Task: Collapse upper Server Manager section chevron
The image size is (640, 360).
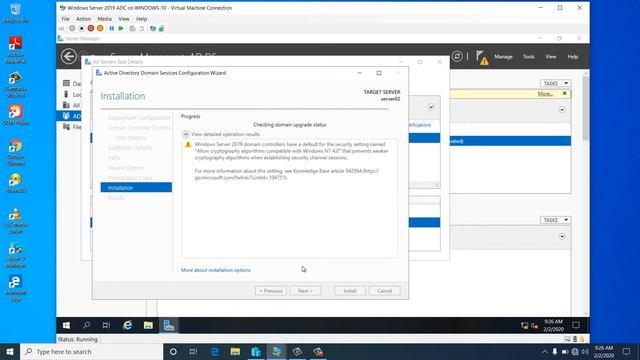Action: 562,110
